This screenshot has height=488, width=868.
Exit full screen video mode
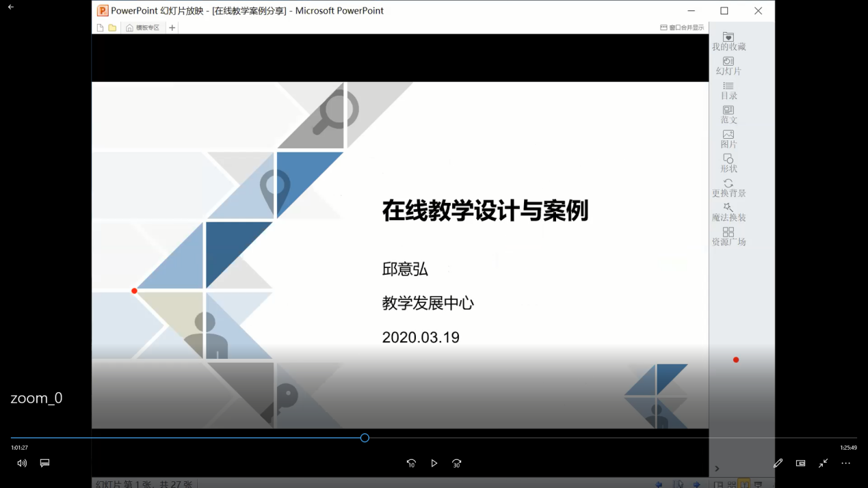[824, 463]
